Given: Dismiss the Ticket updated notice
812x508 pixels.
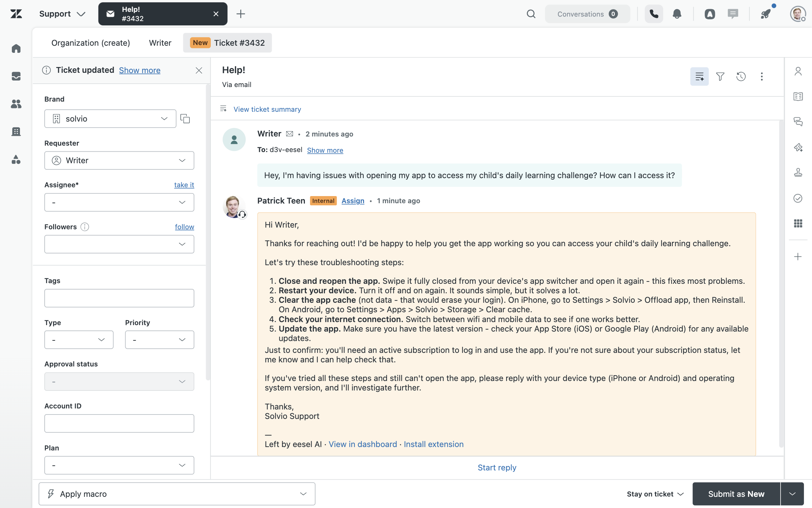Looking at the screenshot, I should pos(199,70).
